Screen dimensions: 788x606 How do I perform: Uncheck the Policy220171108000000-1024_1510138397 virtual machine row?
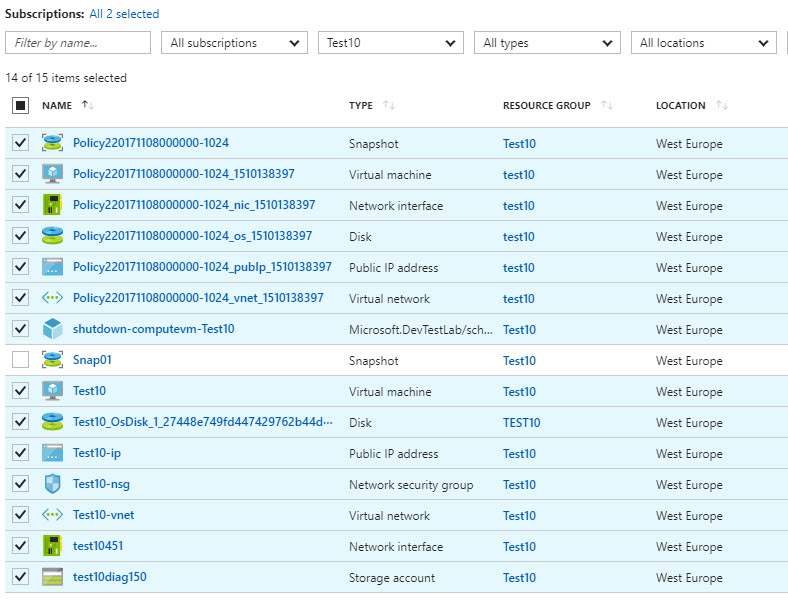coord(20,174)
